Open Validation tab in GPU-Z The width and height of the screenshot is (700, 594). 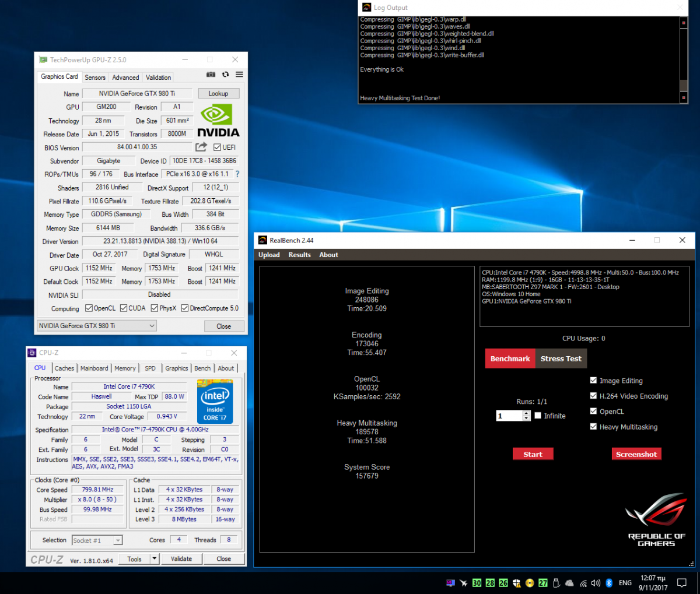(159, 77)
